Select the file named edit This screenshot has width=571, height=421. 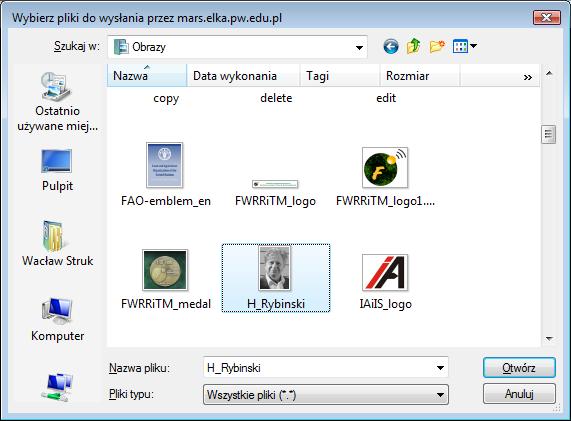coord(386,98)
